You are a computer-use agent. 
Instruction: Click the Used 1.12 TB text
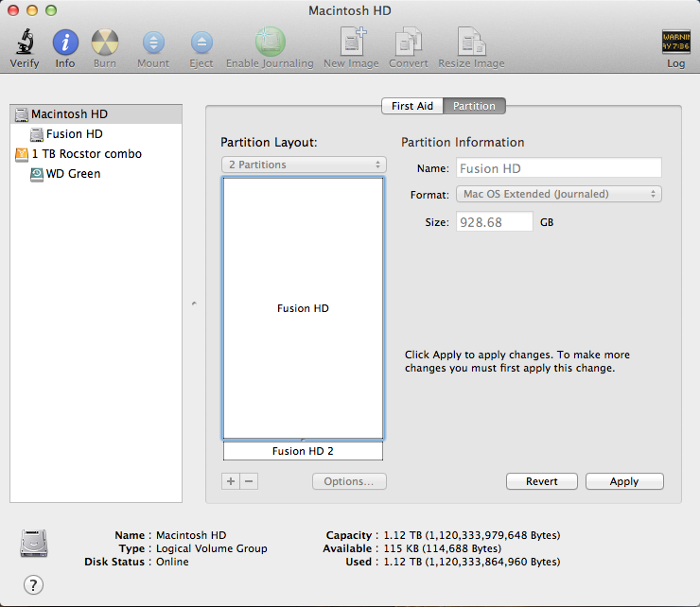(x=472, y=562)
